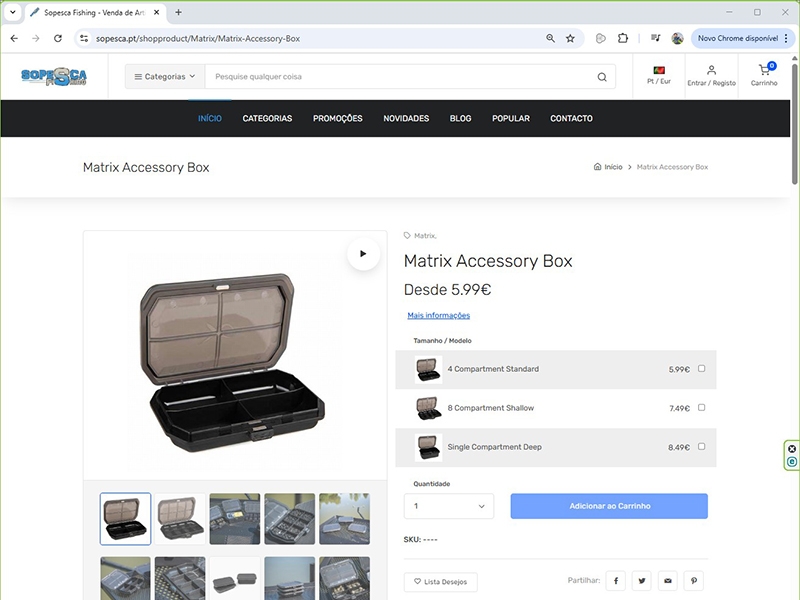Image resolution: width=800 pixels, height=600 pixels.
Task: Open NOVIDADES menu item
Action: 406,118
